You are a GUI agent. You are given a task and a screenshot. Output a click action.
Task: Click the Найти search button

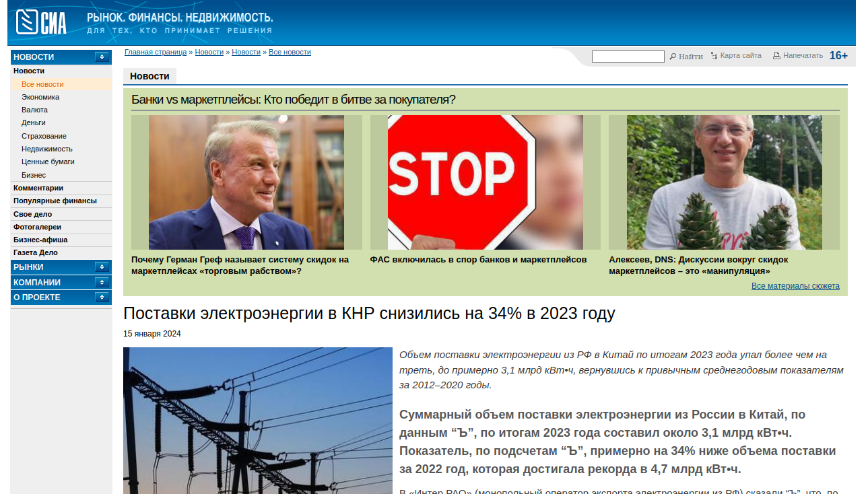click(x=691, y=57)
